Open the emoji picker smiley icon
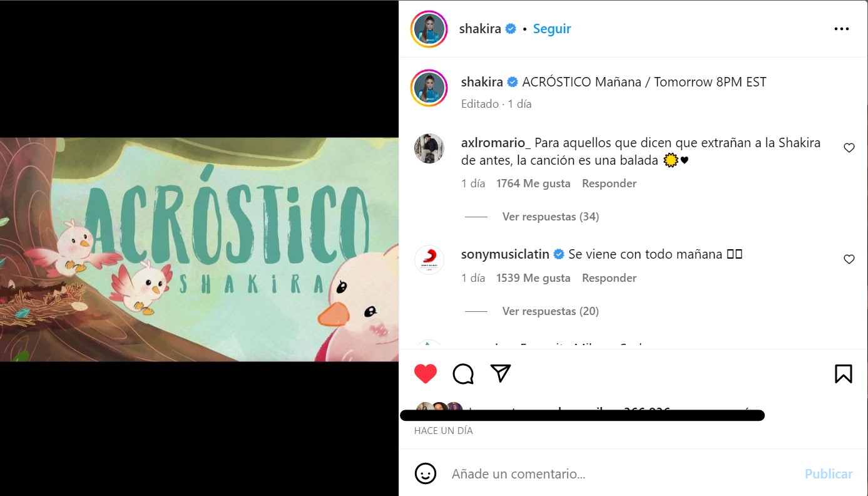Screen dimensions: 868x496 (x=426, y=473)
